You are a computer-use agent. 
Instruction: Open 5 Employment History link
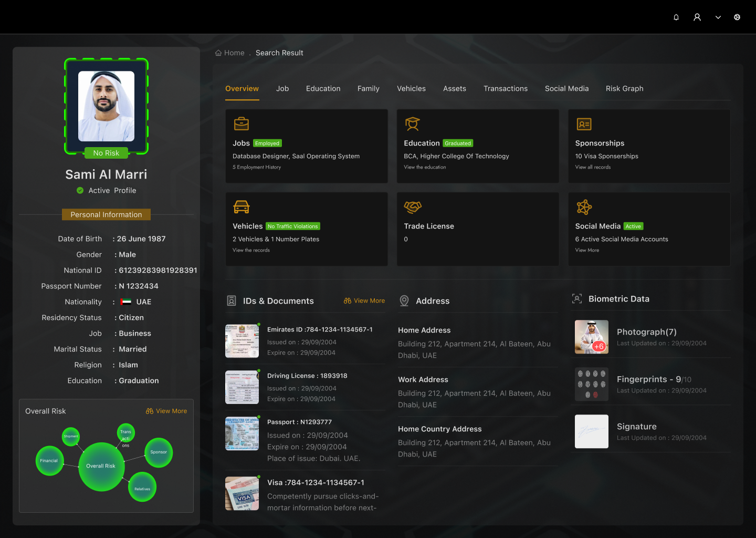point(257,168)
